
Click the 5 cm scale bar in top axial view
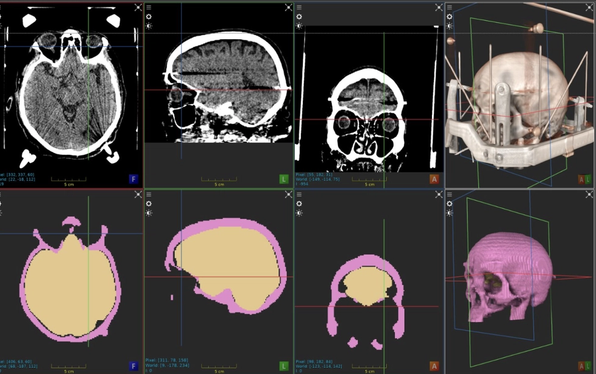(x=69, y=181)
